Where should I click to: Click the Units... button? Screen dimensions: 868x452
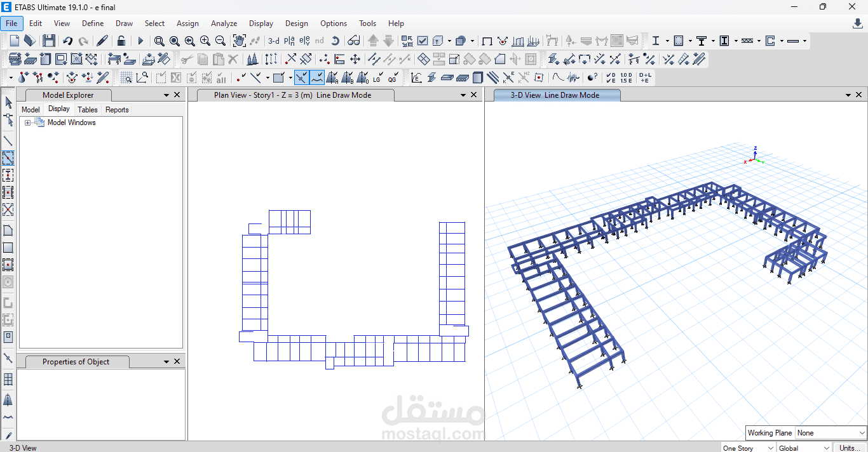(x=850, y=448)
